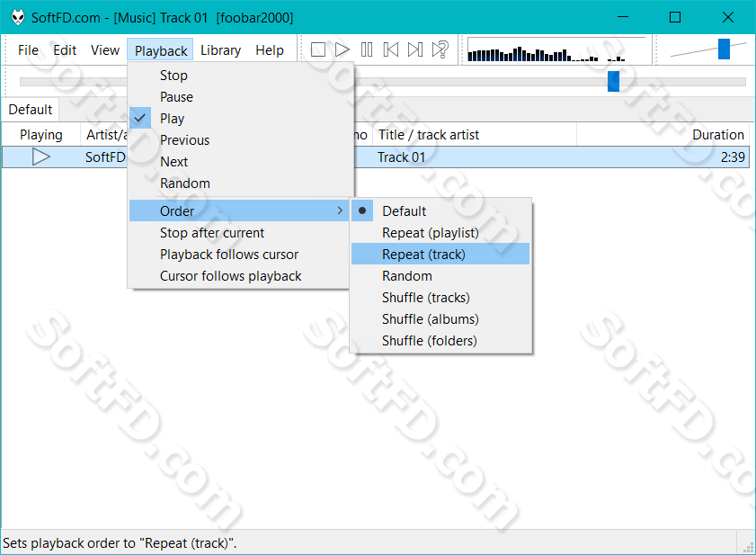Click the Artist/album column header
The width and height of the screenshot is (756, 555).
pos(104,135)
